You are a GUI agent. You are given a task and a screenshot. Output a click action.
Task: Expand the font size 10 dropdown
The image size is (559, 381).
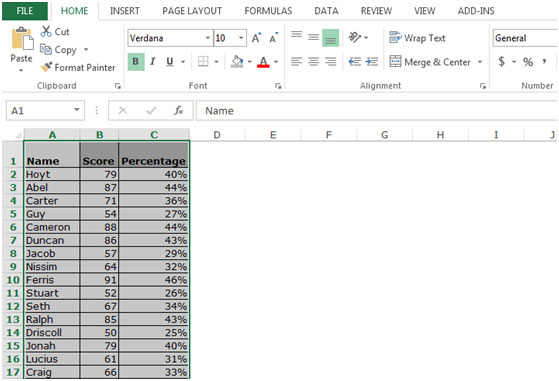[241, 38]
